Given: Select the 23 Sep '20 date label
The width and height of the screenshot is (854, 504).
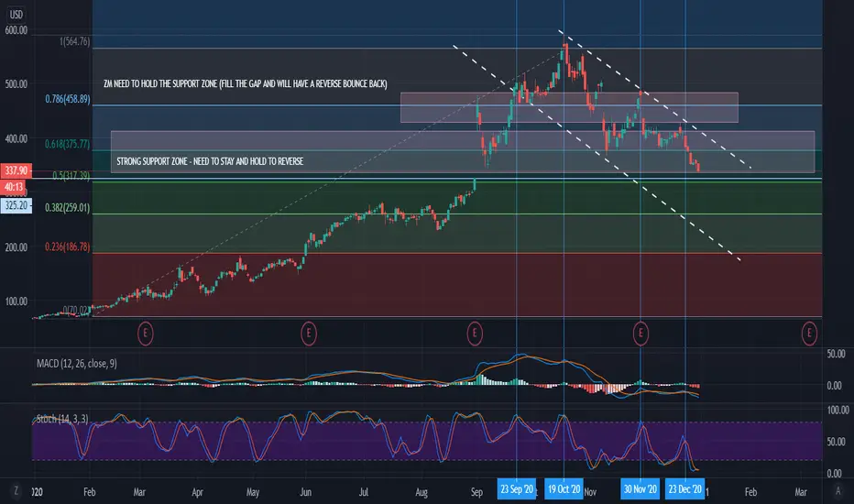Looking at the screenshot, I should point(516,488).
